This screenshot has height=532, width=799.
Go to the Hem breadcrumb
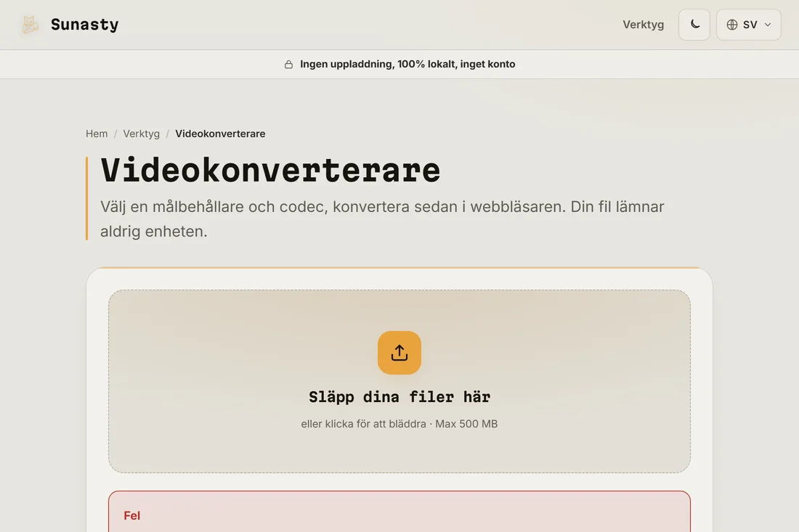(97, 134)
